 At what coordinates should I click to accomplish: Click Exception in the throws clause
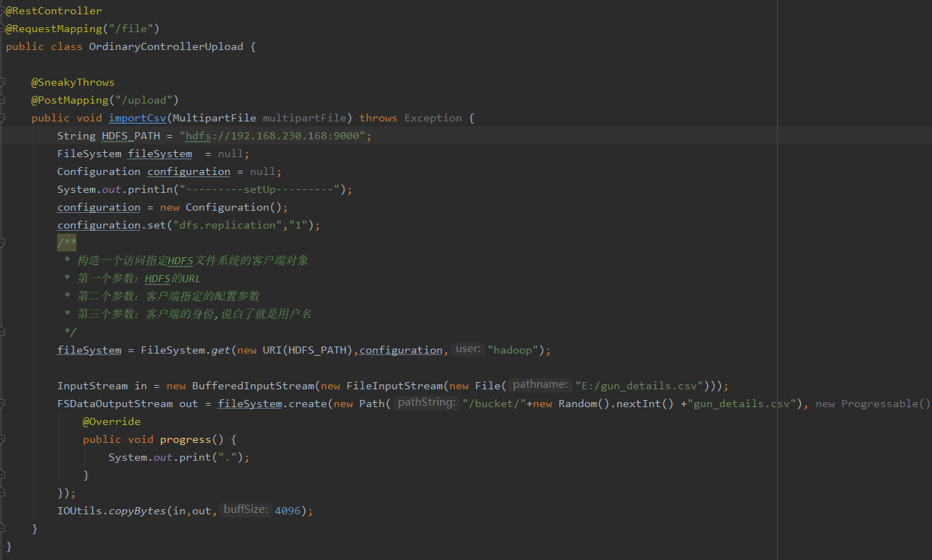[433, 118]
